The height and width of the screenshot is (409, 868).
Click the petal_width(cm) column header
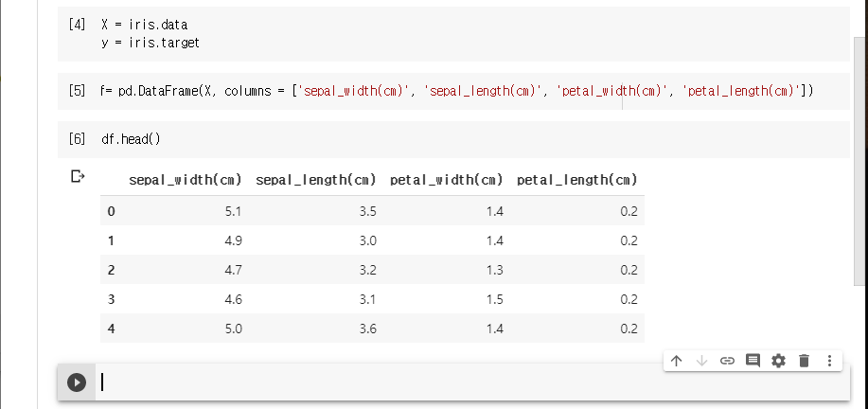[x=446, y=179]
